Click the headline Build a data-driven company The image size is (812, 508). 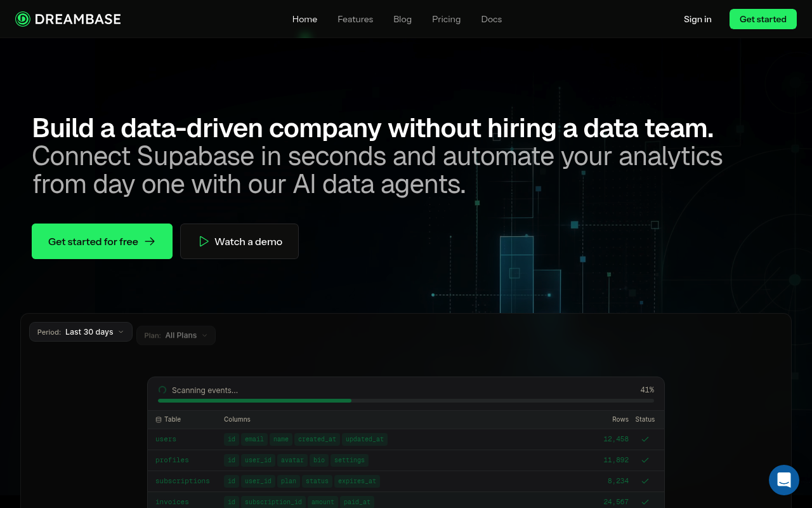[x=373, y=128]
